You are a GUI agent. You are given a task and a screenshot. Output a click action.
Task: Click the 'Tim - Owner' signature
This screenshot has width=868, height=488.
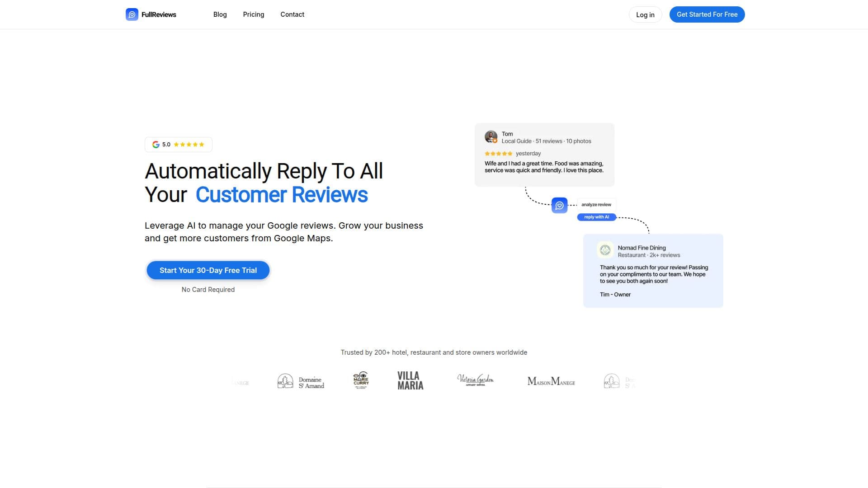pyautogui.click(x=615, y=295)
